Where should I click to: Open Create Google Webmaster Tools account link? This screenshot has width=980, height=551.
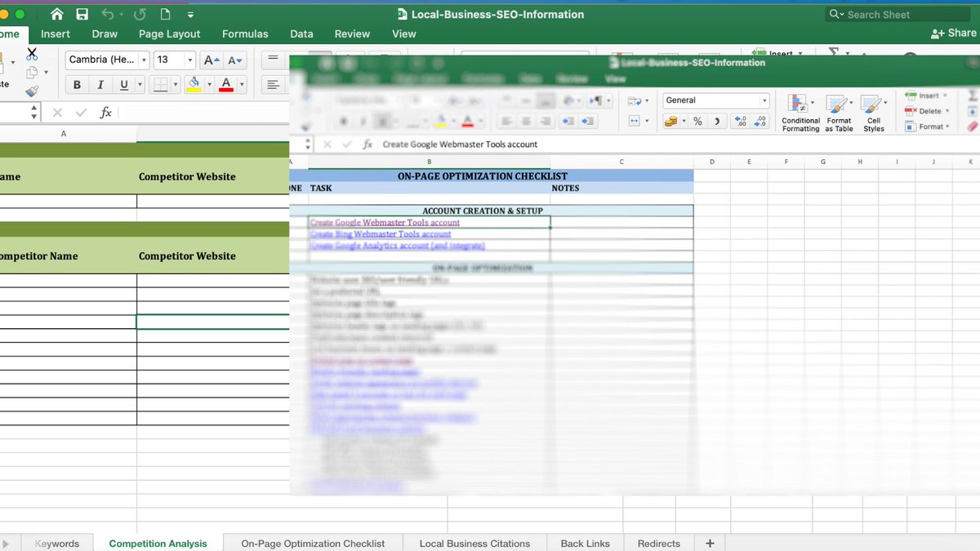pyautogui.click(x=385, y=222)
